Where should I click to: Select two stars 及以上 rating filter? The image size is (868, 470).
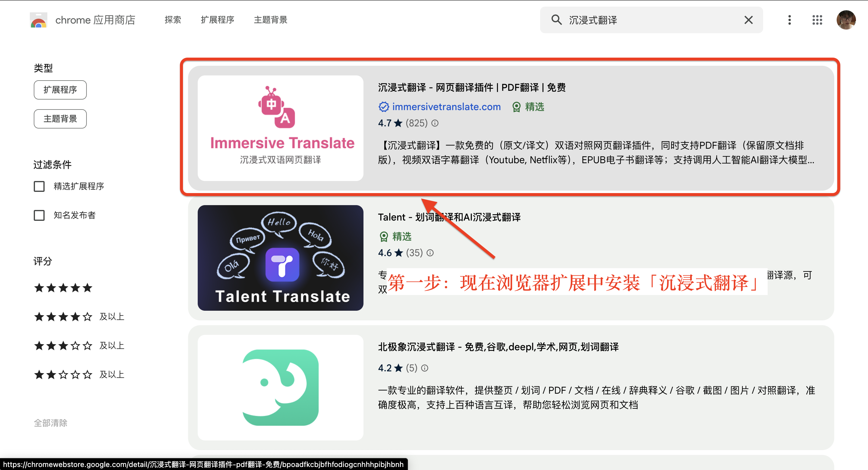tap(79, 375)
